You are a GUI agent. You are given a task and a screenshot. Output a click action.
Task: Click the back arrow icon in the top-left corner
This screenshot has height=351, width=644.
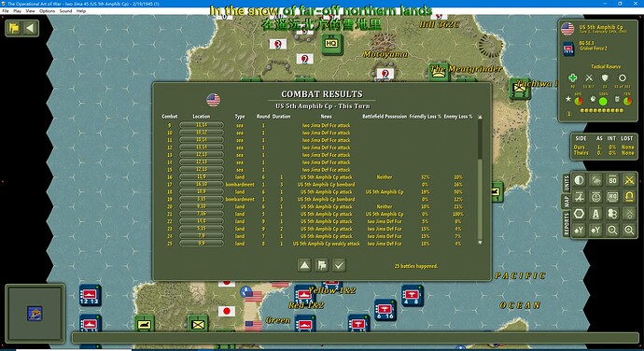pos(30,28)
